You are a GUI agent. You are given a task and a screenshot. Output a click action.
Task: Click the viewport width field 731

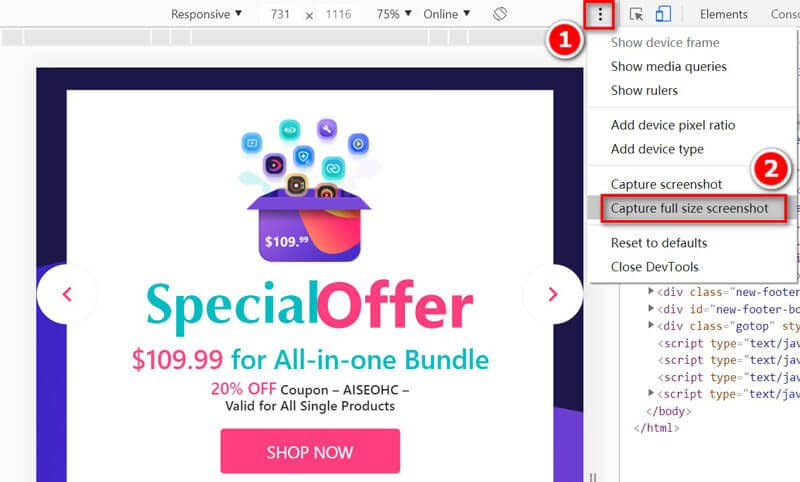tap(280, 14)
